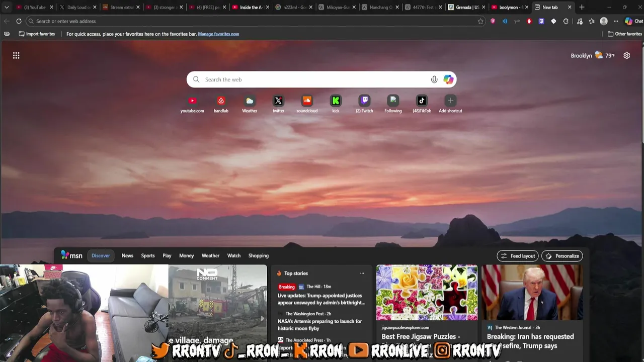Open the (48)TikTok shortcut
The width and height of the screenshot is (644, 362).
pyautogui.click(x=422, y=104)
